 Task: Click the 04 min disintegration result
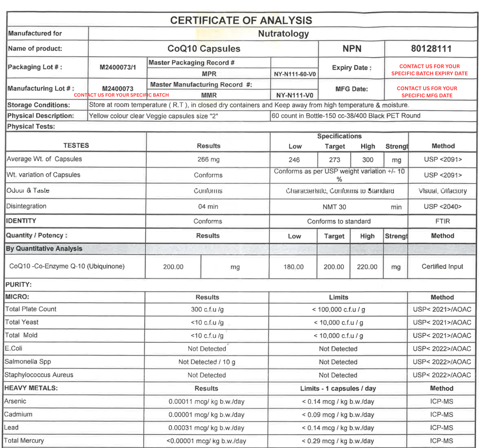pos(208,207)
